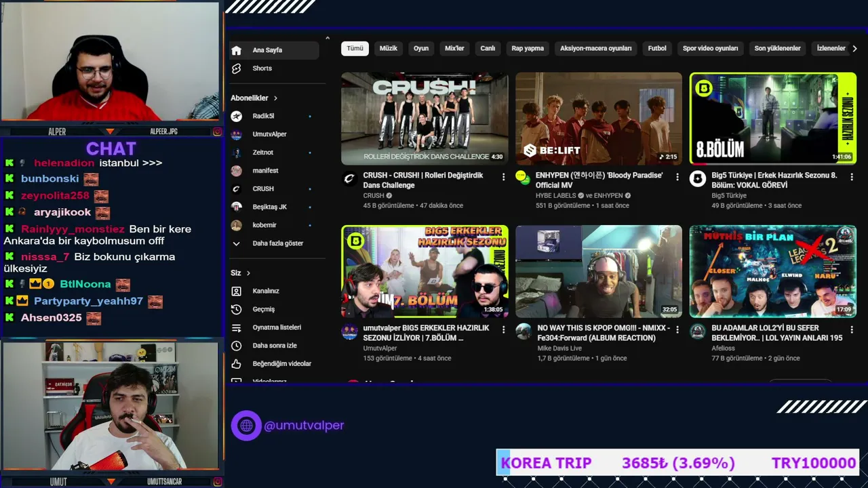This screenshot has height=488, width=868.
Task: Show more filter chips with right arrow
Action: (854, 48)
